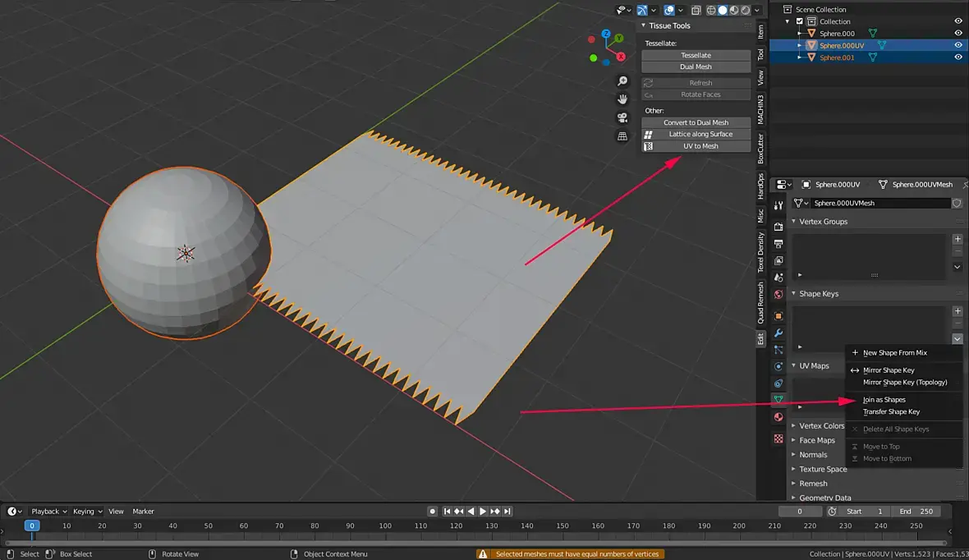Open the Material properties tab icon
Image resolution: width=969 pixels, height=560 pixels.
click(x=778, y=417)
